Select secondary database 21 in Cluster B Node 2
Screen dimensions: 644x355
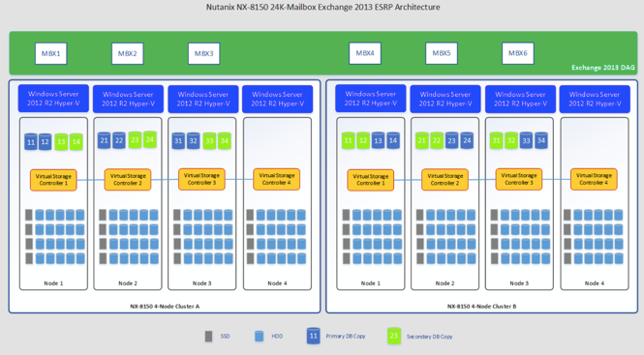tap(422, 140)
